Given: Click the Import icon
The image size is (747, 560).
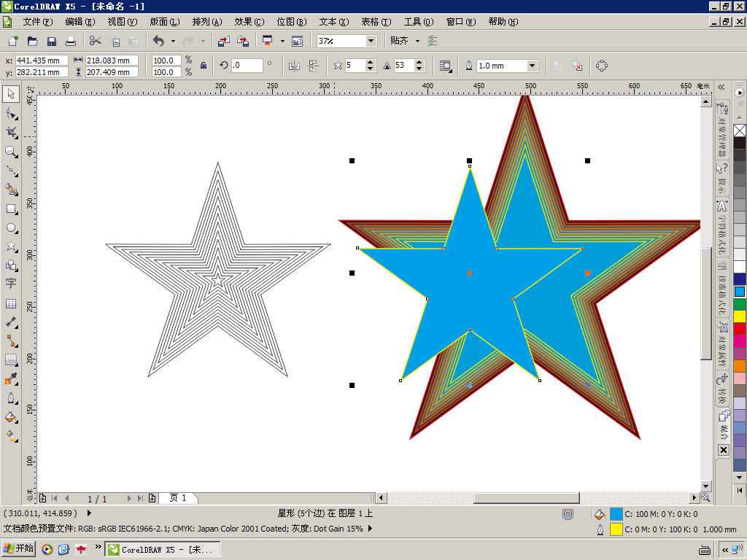Looking at the screenshot, I should pos(223,41).
